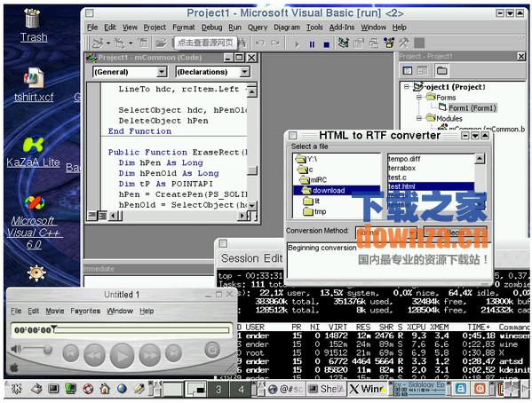The height and width of the screenshot is (403, 532).
Task: Click the lock screen icon in the panel
Action: [x=460, y=389]
